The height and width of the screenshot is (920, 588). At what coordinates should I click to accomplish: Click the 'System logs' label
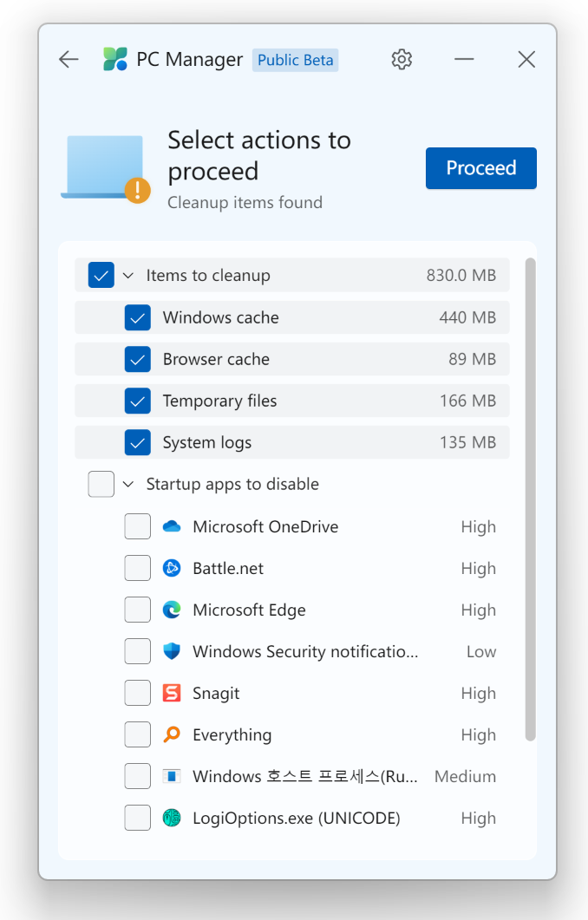click(207, 442)
